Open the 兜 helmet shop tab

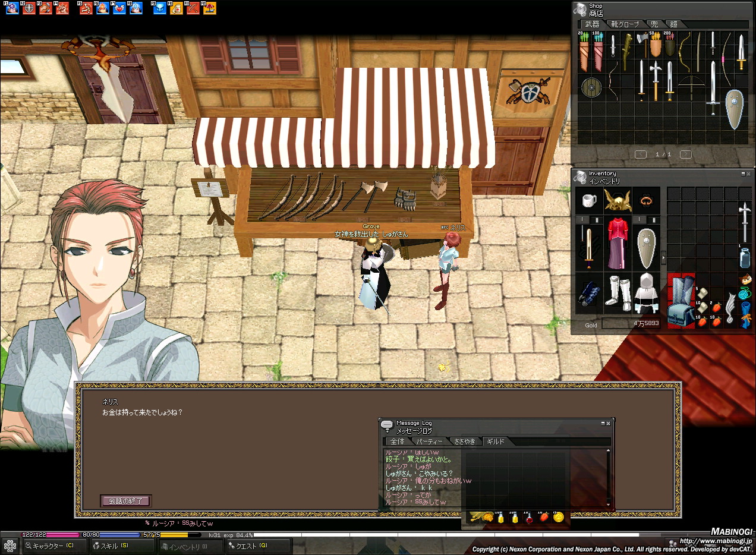655,24
